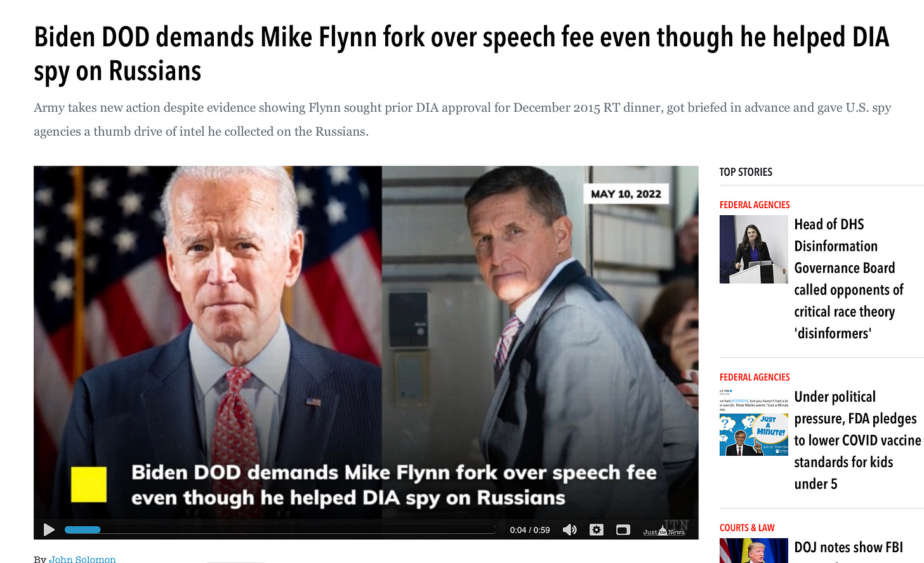
Task: Select the Courts & Law category label
Action: pyautogui.click(x=747, y=527)
